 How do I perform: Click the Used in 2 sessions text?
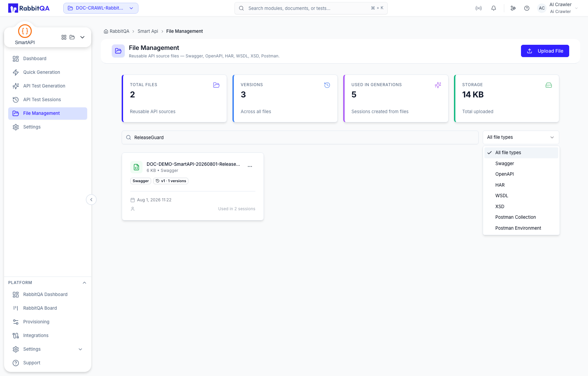237,209
